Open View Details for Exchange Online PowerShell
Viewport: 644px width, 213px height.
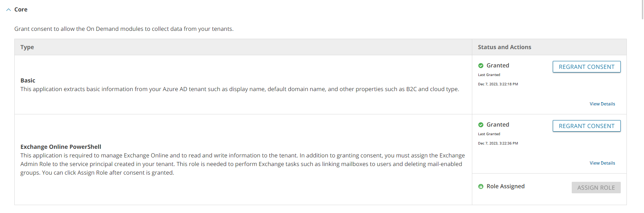coord(602,163)
